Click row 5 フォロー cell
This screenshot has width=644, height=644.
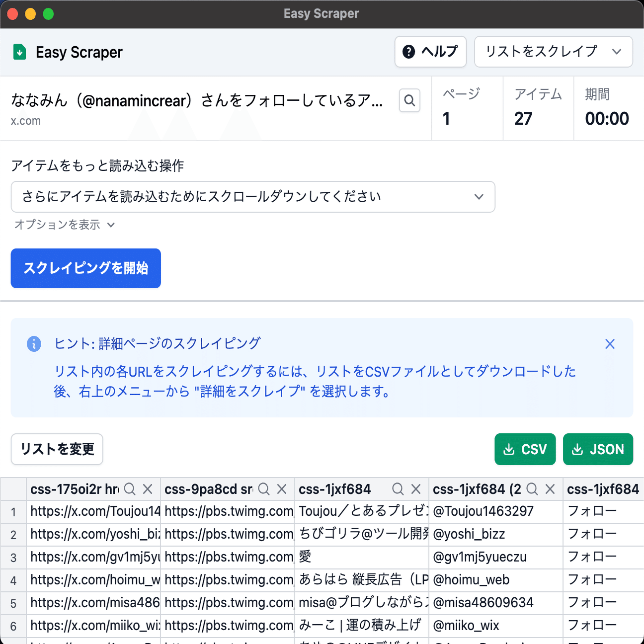click(x=603, y=603)
